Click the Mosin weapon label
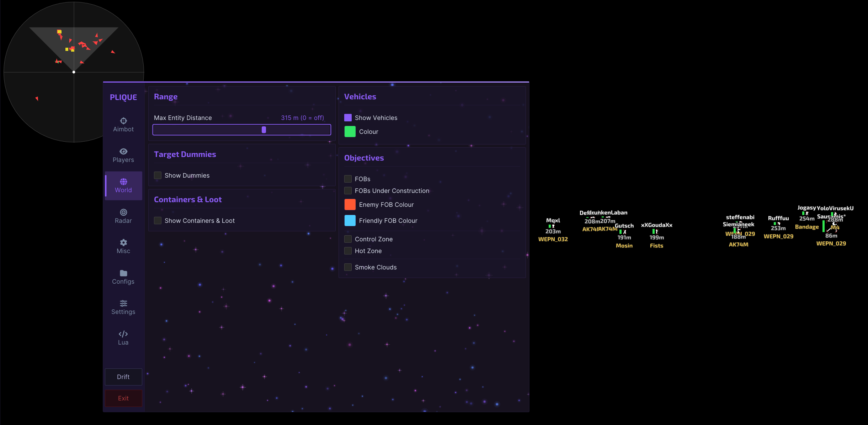The height and width of the screenshot is (425, 868). pos(624,246)
